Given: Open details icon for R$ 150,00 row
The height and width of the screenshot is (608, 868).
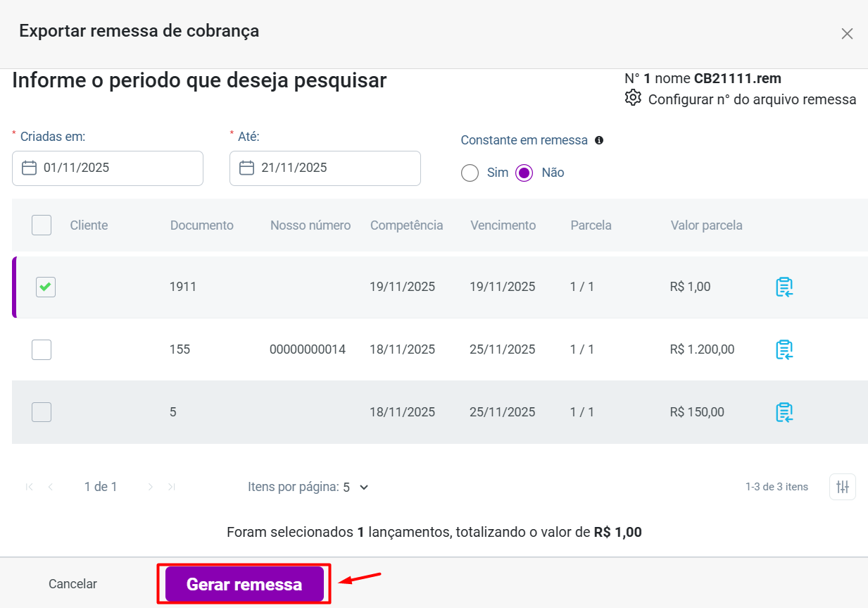Looking at the screenshot, I should coord(784,412).
